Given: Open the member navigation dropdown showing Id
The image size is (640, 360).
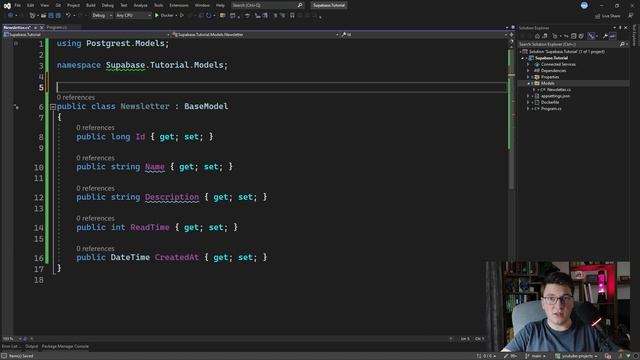Looking at the screenshot, I should (x=424, y=35).
